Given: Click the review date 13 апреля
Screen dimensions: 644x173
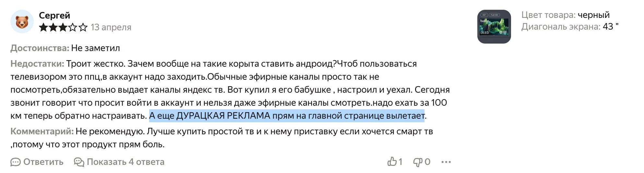Looking at the screenshot, I should 111,27.
